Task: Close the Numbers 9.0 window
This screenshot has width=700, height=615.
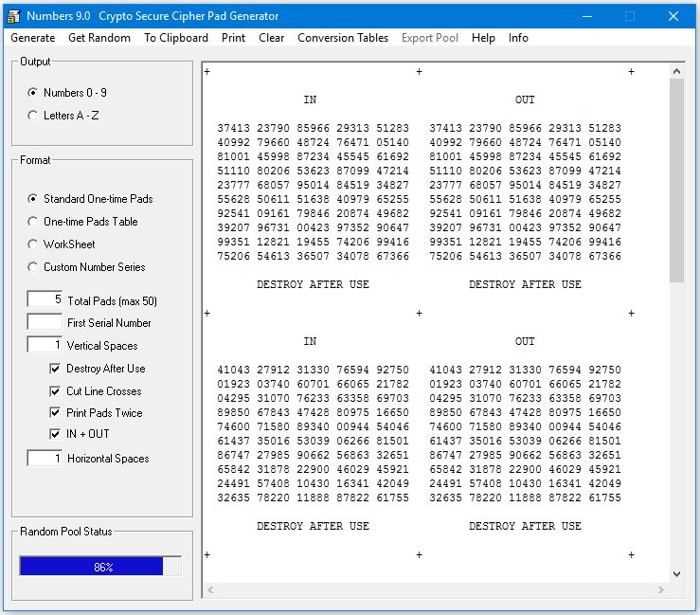Action: [673, 16]
